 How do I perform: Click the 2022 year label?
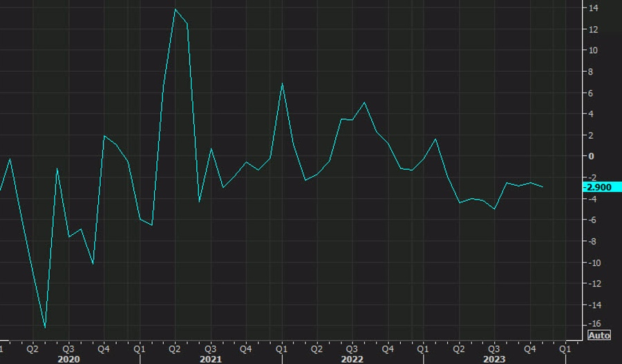[352, 359]
